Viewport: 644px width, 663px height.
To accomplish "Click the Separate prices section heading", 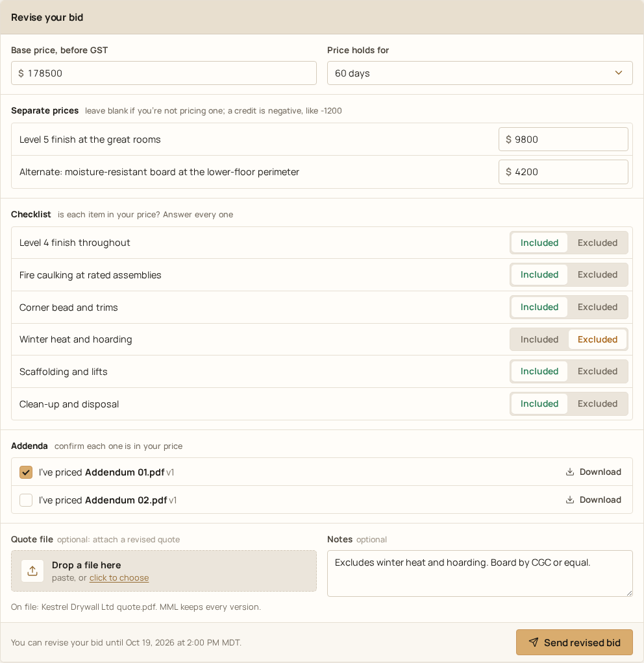I will pos(45,110).
